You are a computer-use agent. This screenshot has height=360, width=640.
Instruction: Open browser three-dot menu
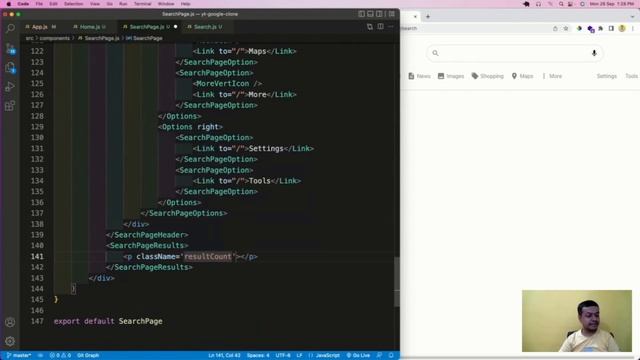tap(633, 29)
